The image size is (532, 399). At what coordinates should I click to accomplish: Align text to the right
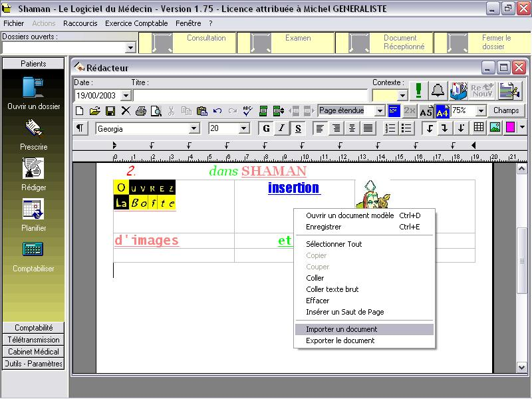tap(336, 128)
